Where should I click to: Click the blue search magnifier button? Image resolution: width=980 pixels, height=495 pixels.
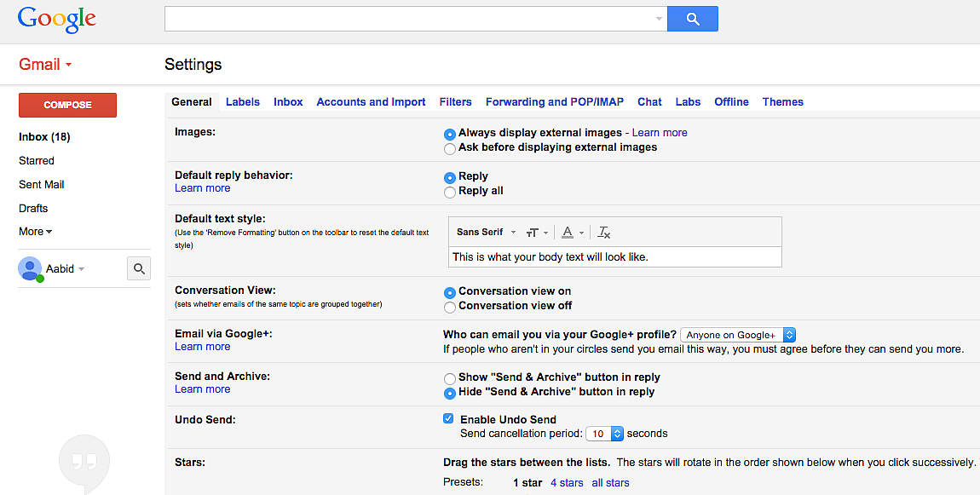[x=693, y=19]
